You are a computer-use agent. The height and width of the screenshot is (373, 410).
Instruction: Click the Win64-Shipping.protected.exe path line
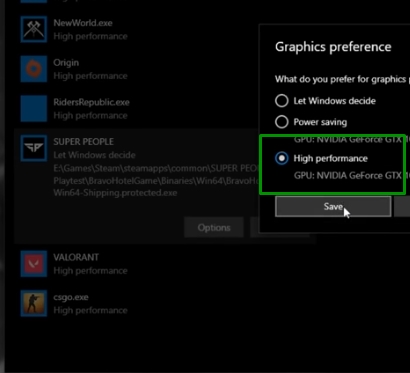(115, 193)
